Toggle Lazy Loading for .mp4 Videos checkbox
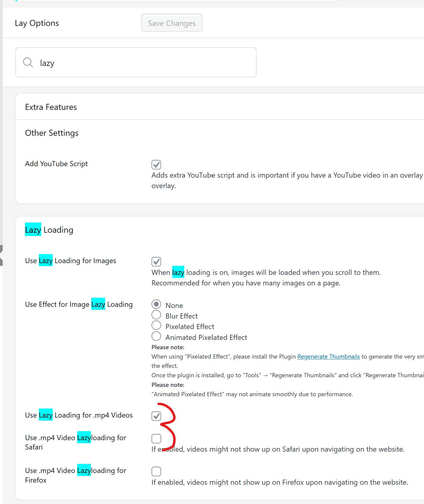Viewport: 424px width, 504px height. click(x=156, y=416)
